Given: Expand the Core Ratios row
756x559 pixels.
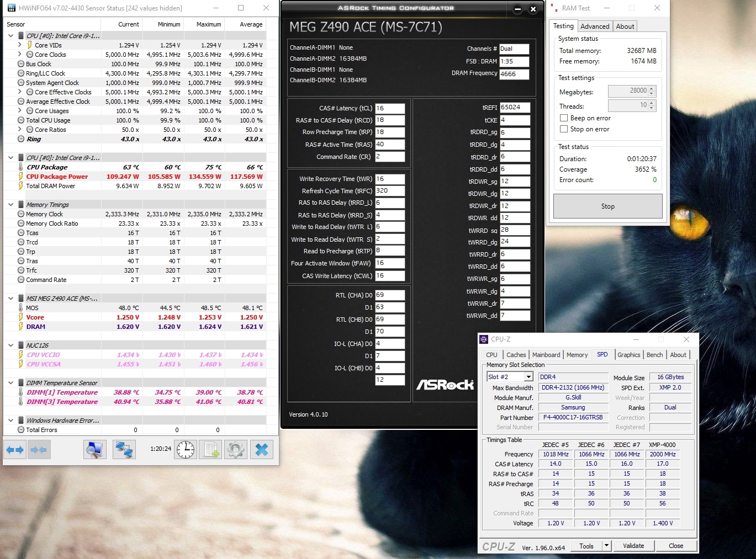Looking at the screenshot, I should (x=20, y=130).
